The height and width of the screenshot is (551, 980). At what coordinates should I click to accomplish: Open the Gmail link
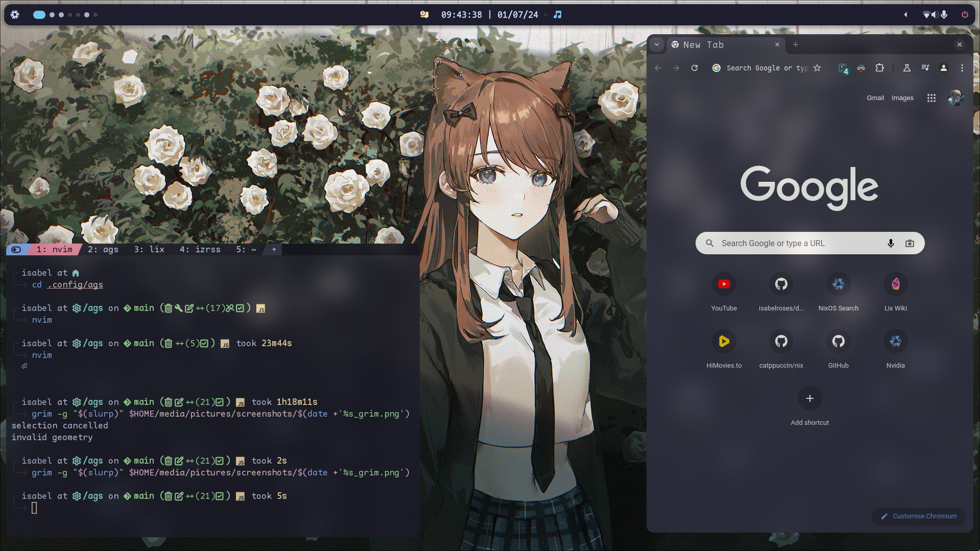coord(875,98)
